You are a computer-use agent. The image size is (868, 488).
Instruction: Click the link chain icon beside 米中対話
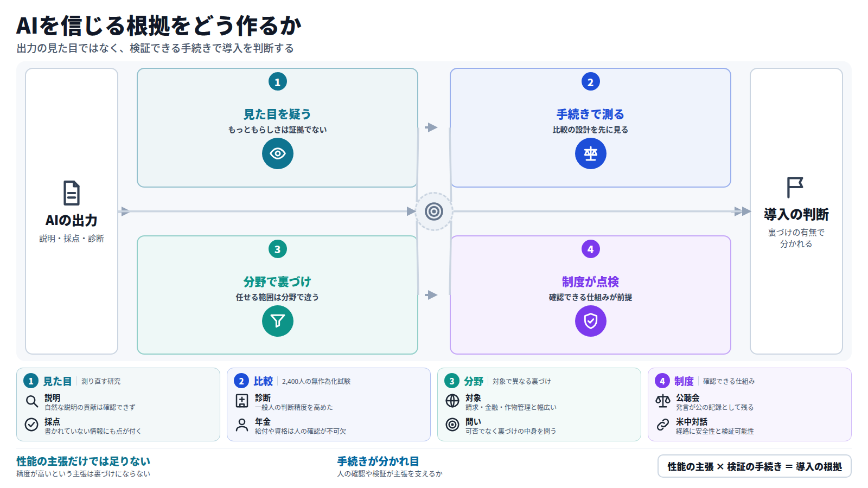[x=663, y=425]
